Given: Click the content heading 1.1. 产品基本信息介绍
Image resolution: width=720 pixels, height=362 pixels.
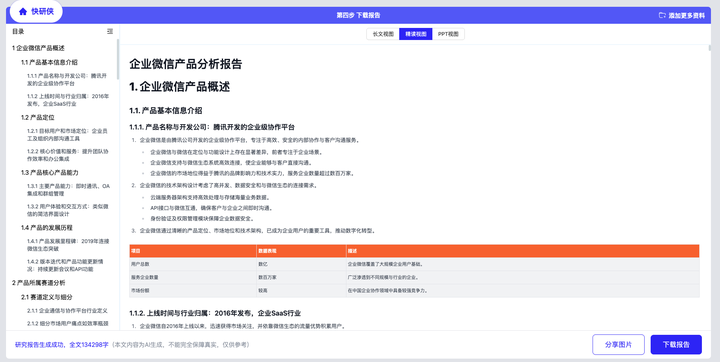Looking at the screenshot, I should click(166, 111).
